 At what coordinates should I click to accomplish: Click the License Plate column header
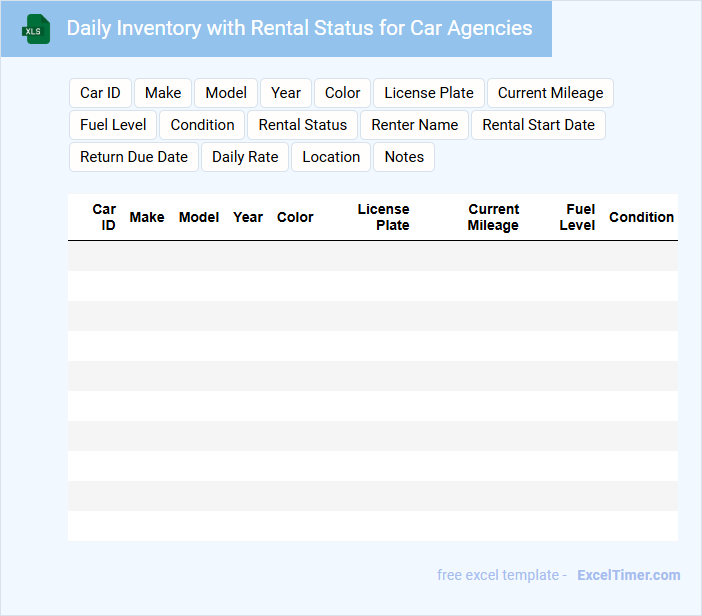coord(384,217)
